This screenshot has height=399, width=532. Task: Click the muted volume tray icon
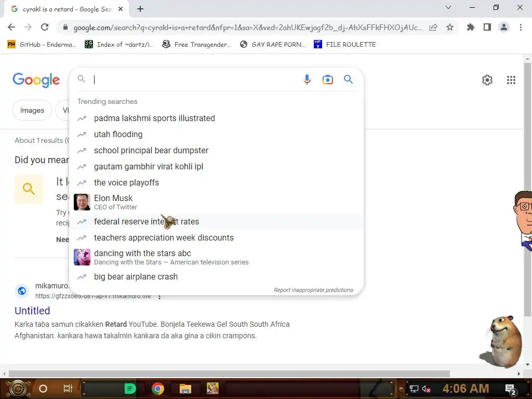coord(426,389)
